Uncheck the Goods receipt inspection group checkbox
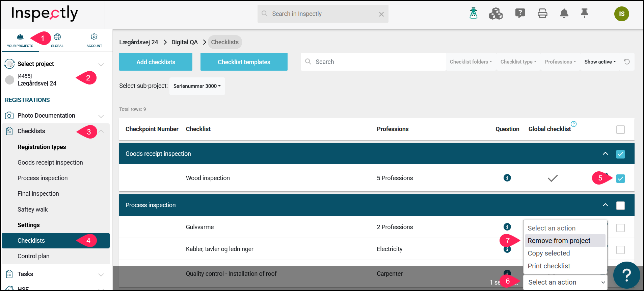Image resolution: width=644 pixels, height=291 pixels. [620, 154]
